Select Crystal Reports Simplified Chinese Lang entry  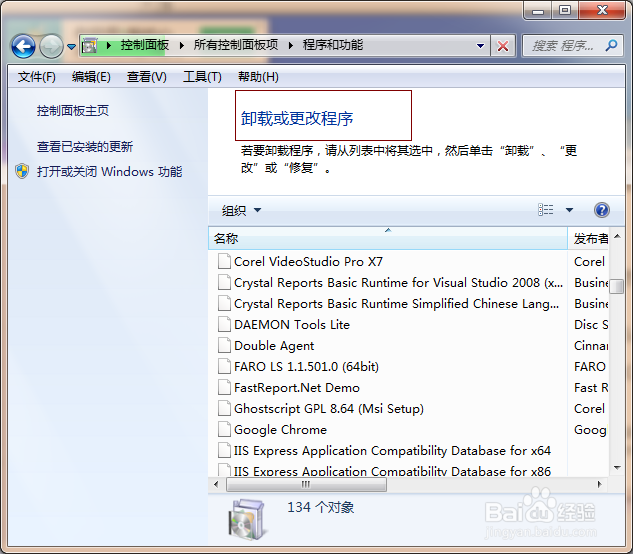[396, 304]
